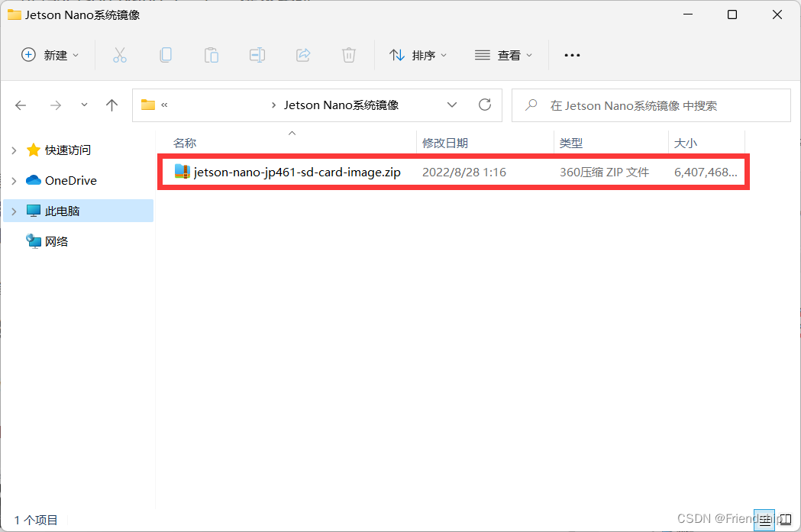Click the date 2022/8/28 1:16
Image resolution: width=801 pixels, height=532 pixels.
tap(464, 172)
